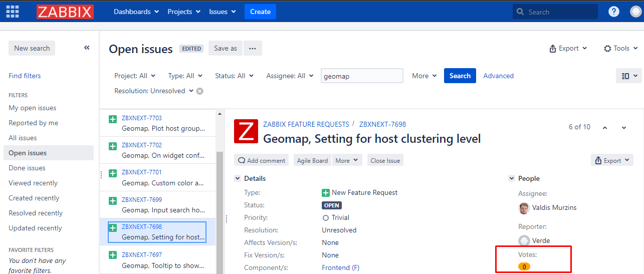The width and height of the screenshot is (644, 274).
Task: Click the Zabbix logo
Action: [x=65, y=12]
